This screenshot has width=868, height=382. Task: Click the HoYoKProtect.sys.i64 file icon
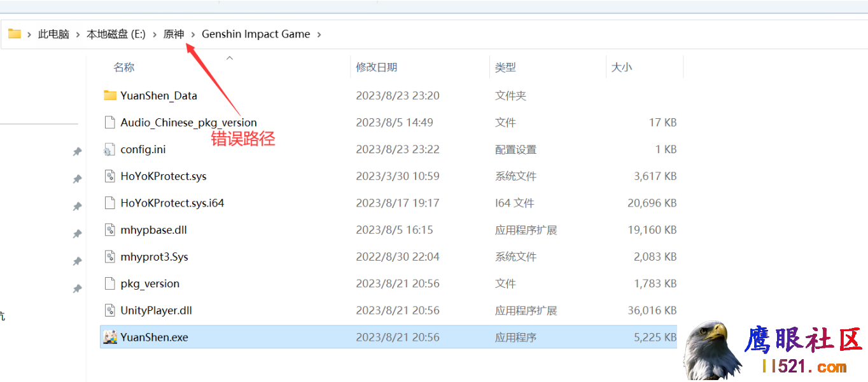pyautogui.click(x=110, y=203)
